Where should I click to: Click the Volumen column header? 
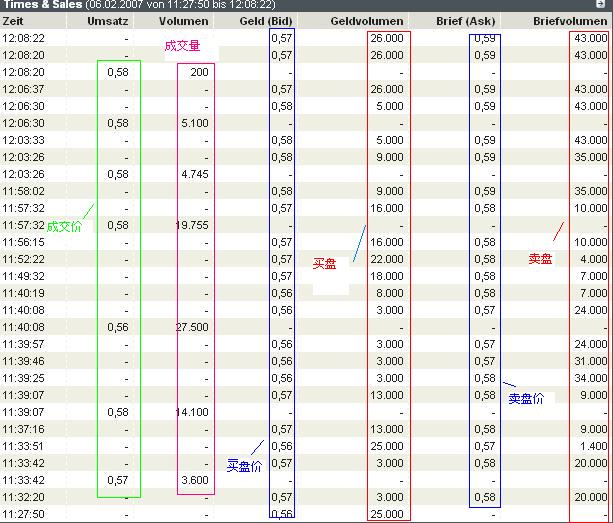[x=183, y=21]
